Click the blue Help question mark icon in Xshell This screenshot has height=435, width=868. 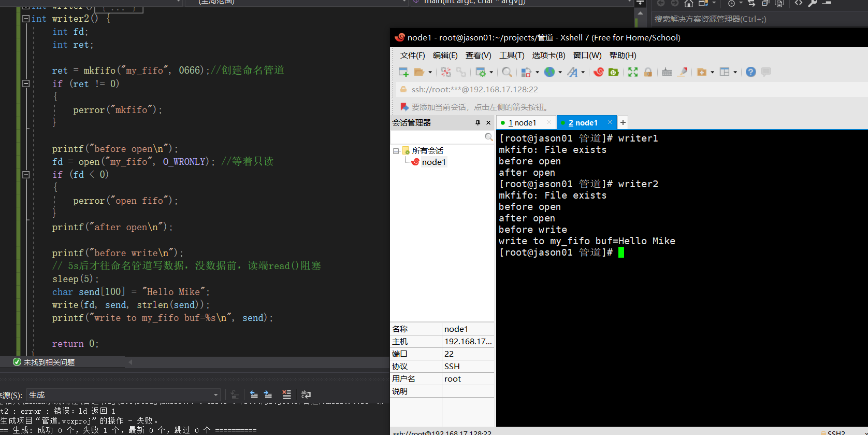click(x=751, y=72)
